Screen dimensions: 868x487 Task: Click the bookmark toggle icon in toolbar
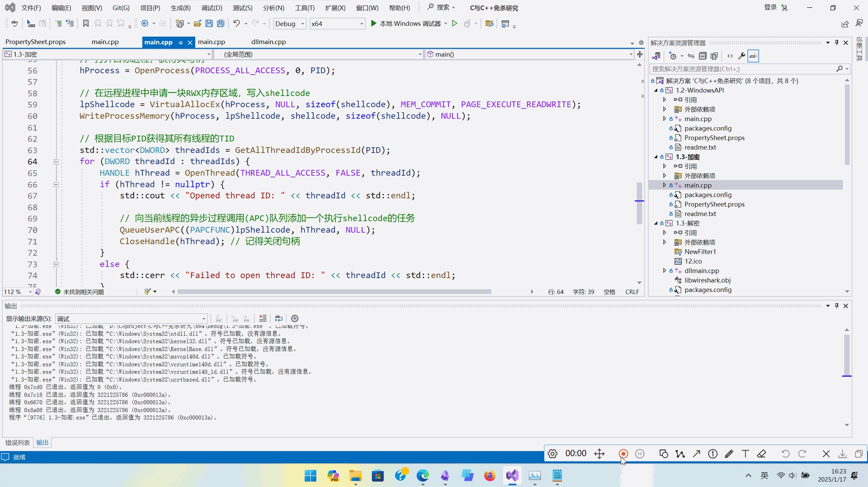(x=86, y=24)
